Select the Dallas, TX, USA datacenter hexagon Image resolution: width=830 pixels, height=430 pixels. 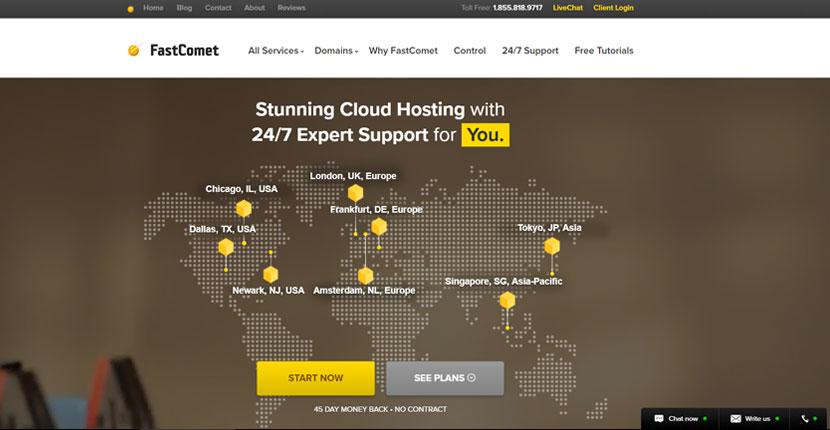(x=226, y=247)
